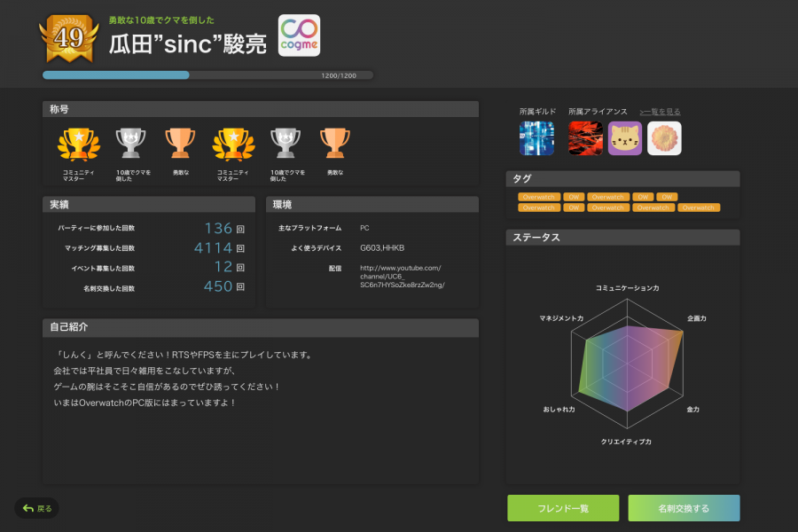Click the 一覧を見る link
The height and width of the screenshot is (532, 798).
click(660, 112)
